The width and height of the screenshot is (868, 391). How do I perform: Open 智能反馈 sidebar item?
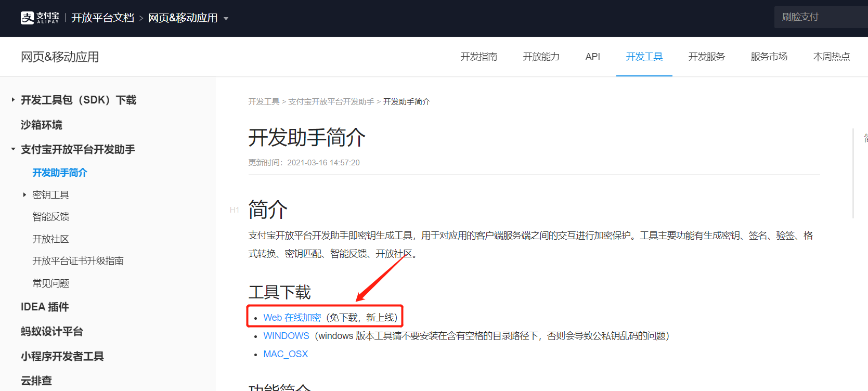pyautogui.click(x=50, y=217)
